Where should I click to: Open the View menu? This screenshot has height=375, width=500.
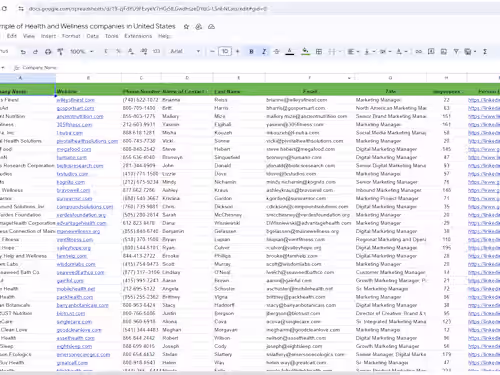29,36
